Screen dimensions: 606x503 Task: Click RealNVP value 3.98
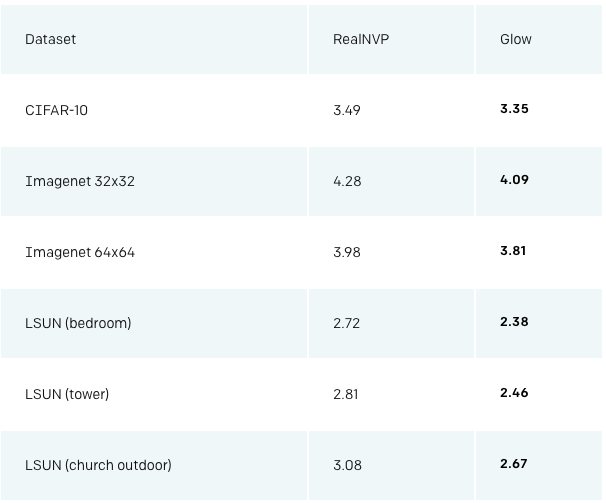[x=346, y=252]
